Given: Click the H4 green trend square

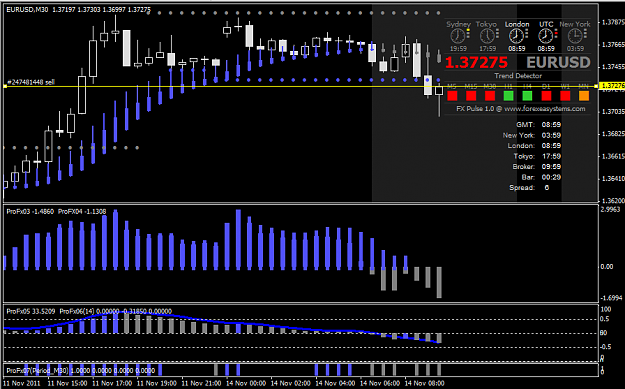Looking at the screenshot, I should coord(527,96).
